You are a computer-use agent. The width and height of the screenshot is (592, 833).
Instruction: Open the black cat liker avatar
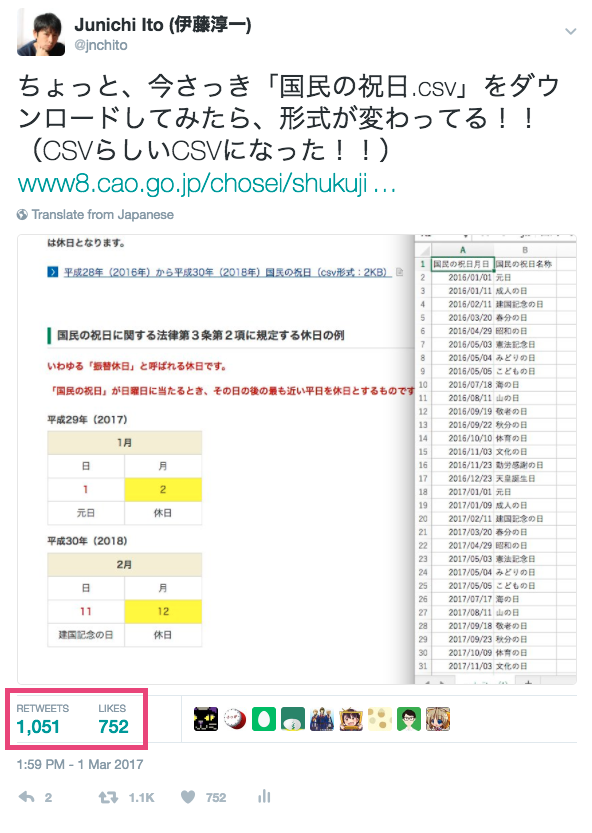(206, 719)
